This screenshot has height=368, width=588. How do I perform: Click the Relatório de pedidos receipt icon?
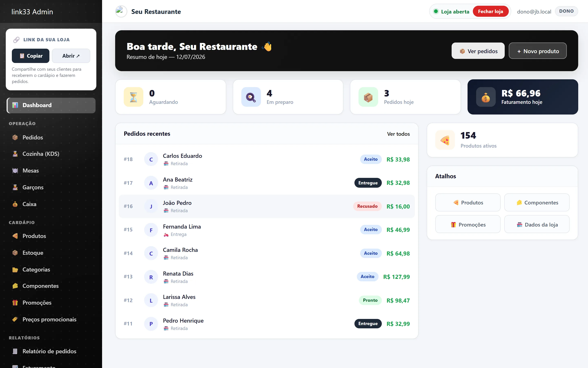[x=15, y=351]
